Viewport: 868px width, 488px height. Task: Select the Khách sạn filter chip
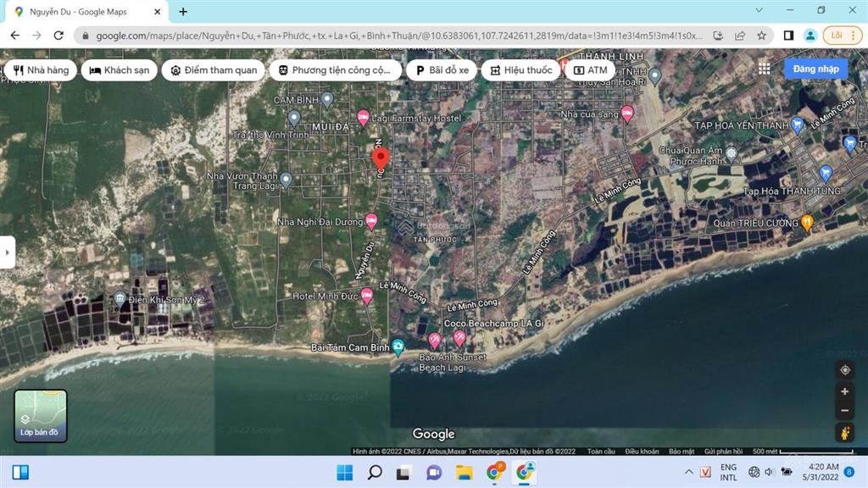(x=120, y=70)
